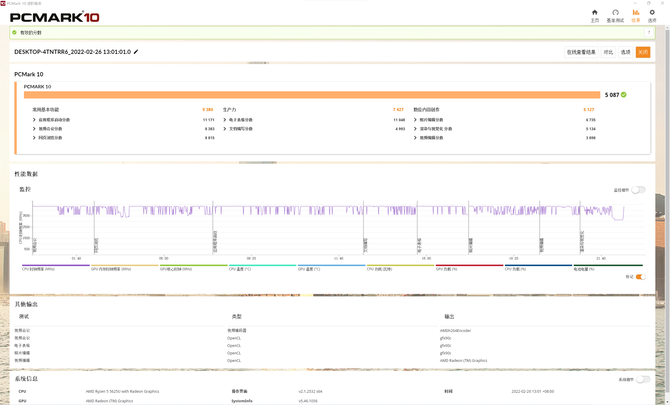
Task: Click the View Online Results button
Action: pyautogui.click(x=581, y=52)
